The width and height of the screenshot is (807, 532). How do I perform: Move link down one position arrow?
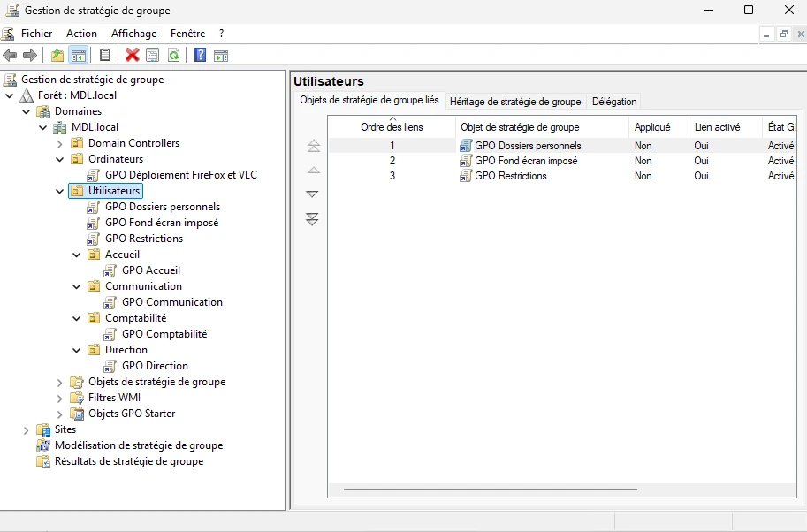coord(312,194)
